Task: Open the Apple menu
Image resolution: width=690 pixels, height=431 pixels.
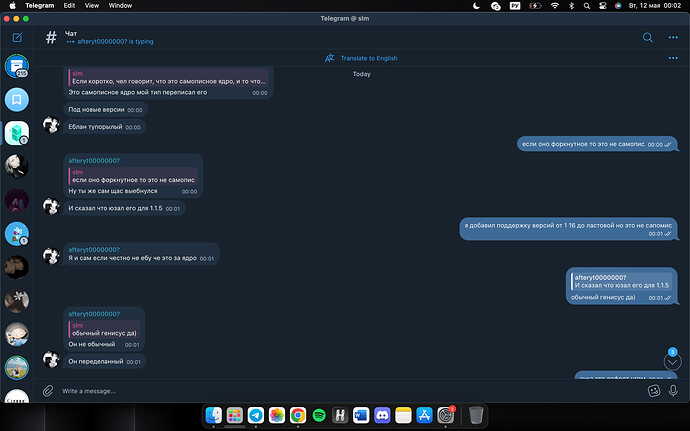Action: (x=12, y=6)
